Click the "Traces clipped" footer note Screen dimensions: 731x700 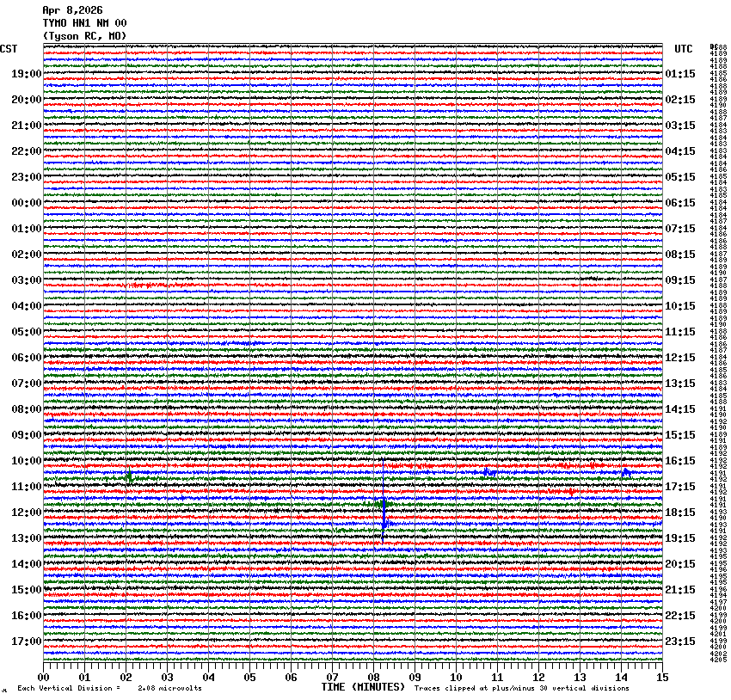pyautogui.click(x=521, y=688)
